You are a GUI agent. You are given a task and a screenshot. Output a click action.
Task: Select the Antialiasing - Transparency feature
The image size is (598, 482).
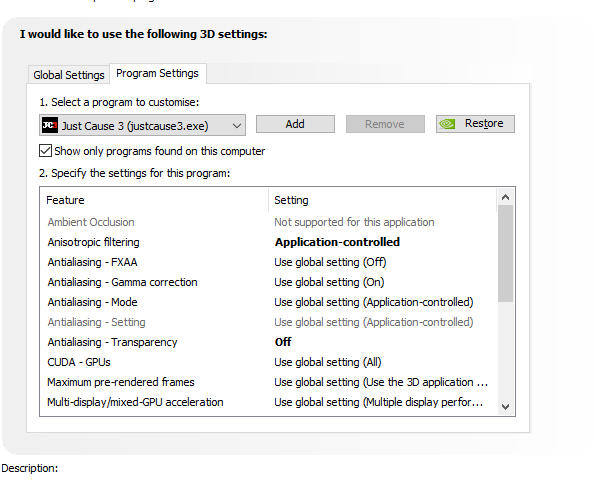tap(113, 342)
